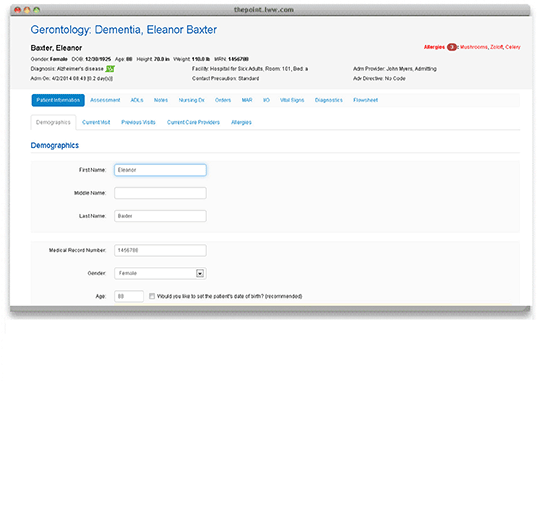Click the macOS green zoom window button
539x520 pixels.
tap(36, 10)
